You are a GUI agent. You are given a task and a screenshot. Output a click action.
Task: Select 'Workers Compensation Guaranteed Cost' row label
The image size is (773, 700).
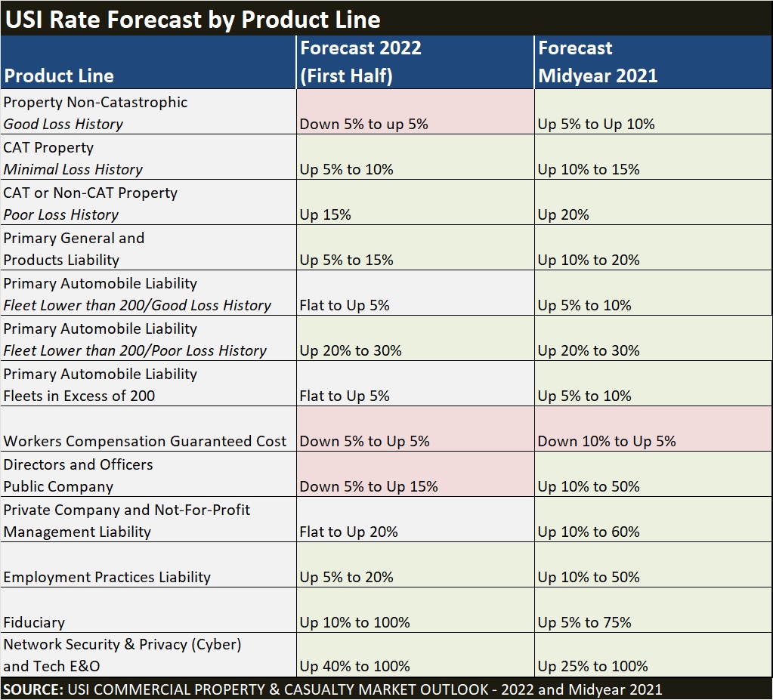tap(145, 441)
